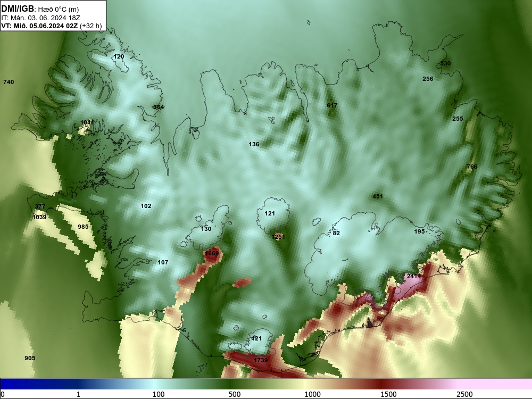Select the 451 value label

pos(378,196)
